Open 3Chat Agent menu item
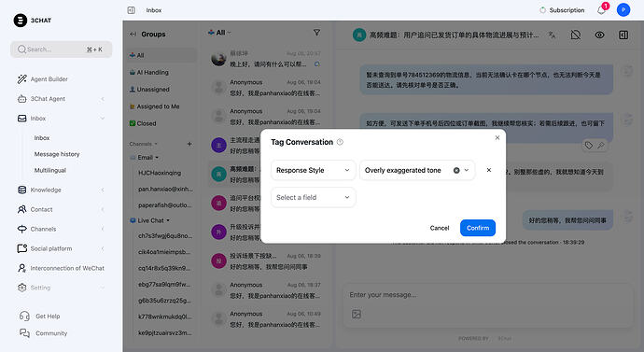644x352 pixels. pyautogui.click(x=48, y=99)
